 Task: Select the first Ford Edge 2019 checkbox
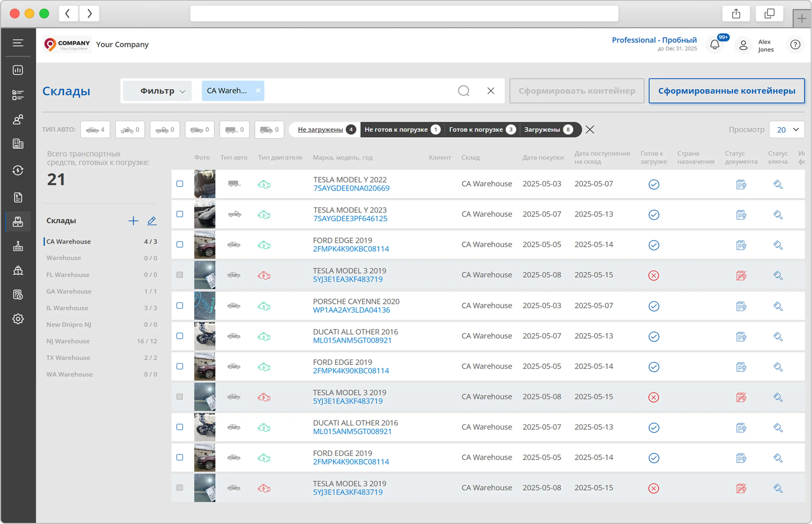179,245
